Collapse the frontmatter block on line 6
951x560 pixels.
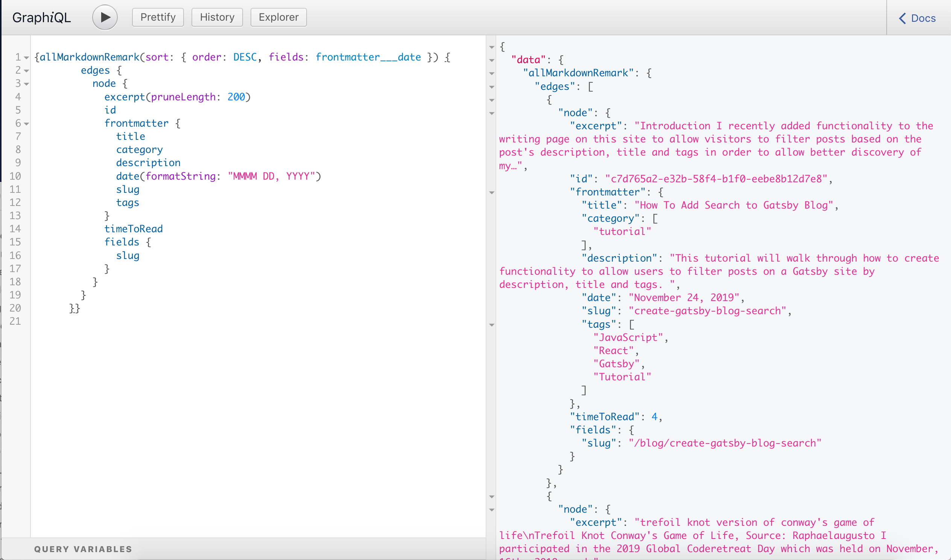pos(26,123)
